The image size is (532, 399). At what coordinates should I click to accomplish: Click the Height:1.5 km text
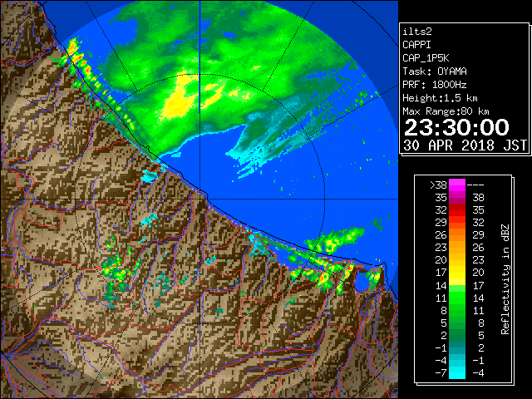click(440, 98)
